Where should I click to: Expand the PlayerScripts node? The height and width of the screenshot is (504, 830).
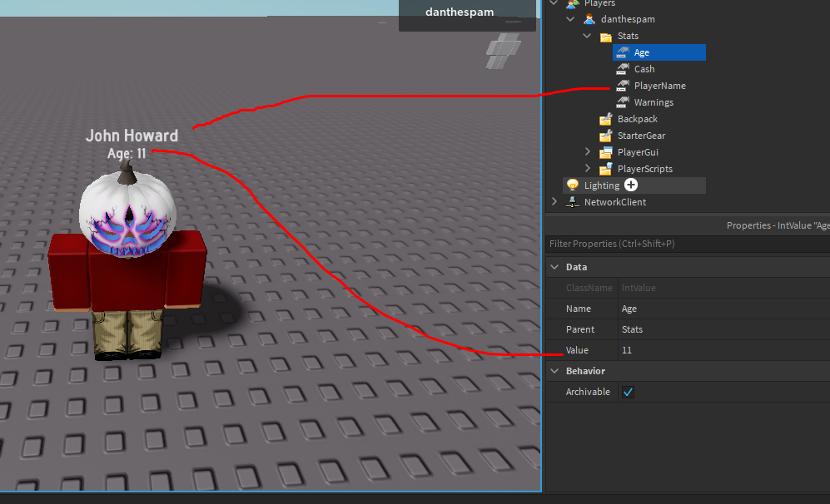pyautogui.click(x=587, y=168)
